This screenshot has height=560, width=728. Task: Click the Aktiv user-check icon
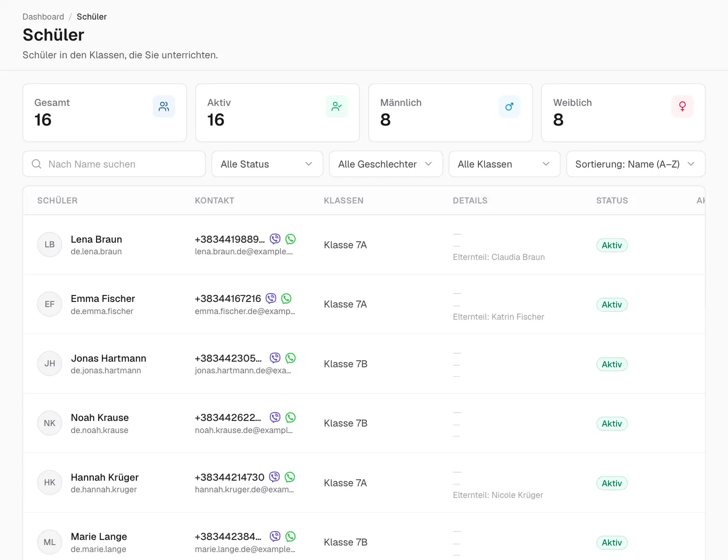click(336, 106)
